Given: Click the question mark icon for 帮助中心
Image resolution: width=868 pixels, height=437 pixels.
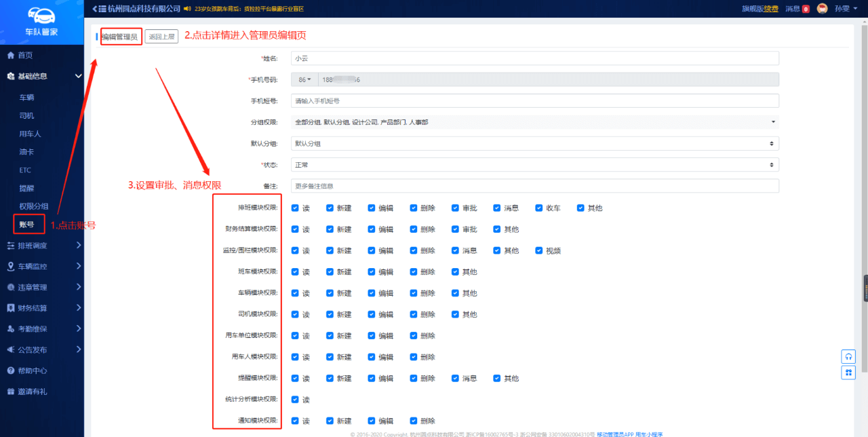Looking at the screenshot, I should click(11, 370).
